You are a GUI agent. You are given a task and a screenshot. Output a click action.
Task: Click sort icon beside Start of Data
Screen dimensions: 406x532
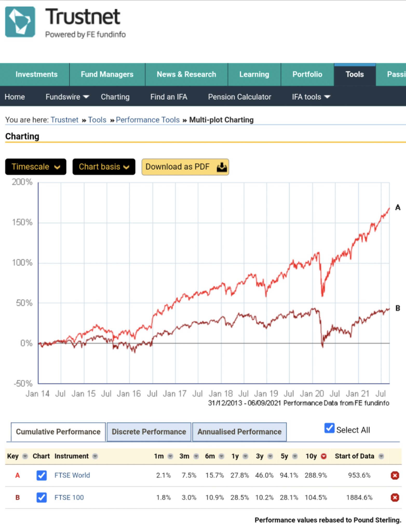381,456
